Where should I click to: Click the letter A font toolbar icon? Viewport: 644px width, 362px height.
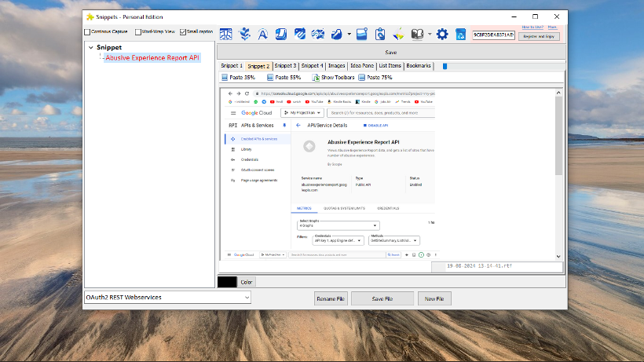coord(263,34)
